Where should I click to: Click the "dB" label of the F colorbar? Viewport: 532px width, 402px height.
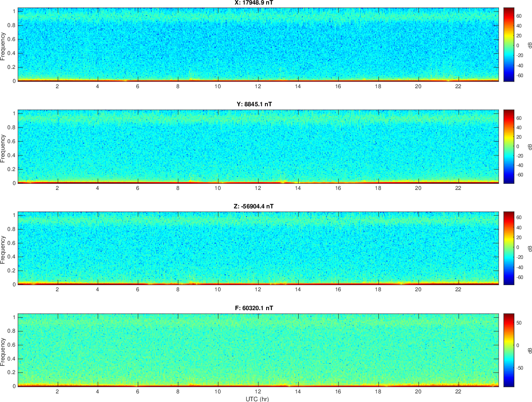tap(530, 350)
